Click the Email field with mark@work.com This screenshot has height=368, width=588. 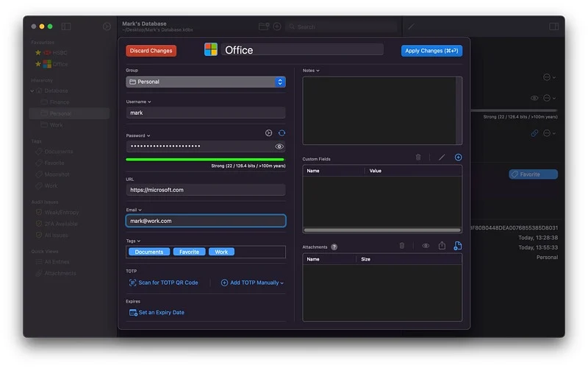pos(206,221)
